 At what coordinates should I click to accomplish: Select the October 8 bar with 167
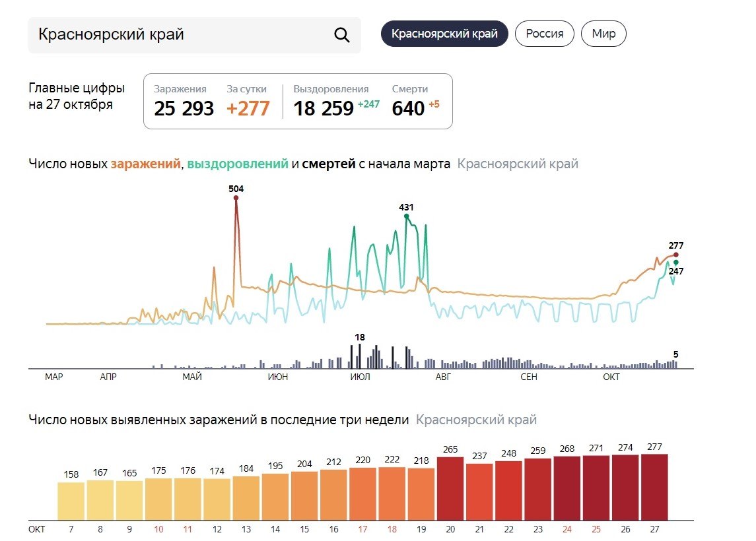pyautogui.click(x=100, y=500)
